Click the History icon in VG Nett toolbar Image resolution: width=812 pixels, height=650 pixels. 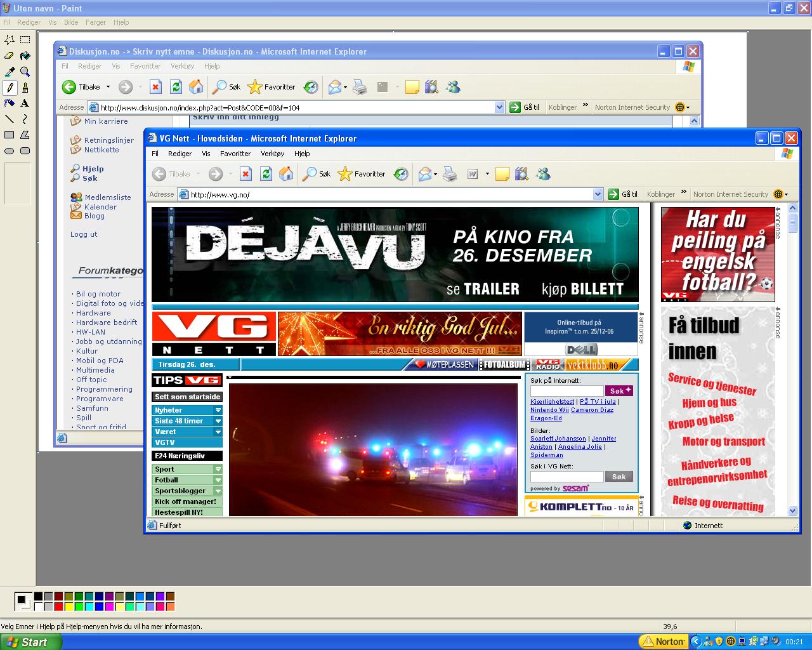(x=401, y=174)
